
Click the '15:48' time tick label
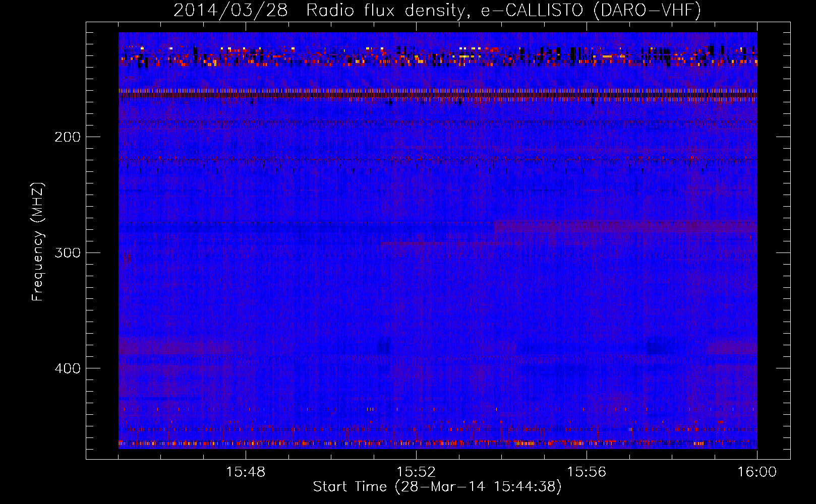pos(246,472)
